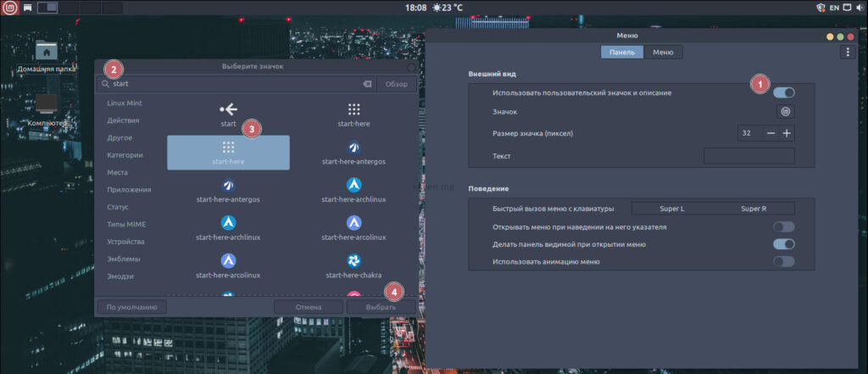Viewport: 868px width, 374px height.
Task: Choose the highlighted start-here grid icon
Action: point(228,148)
